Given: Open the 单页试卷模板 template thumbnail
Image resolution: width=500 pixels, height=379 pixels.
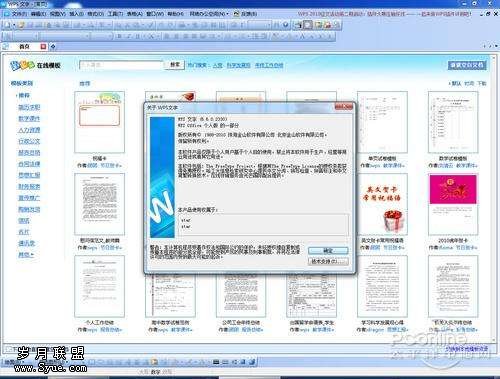Looking at the screenshot, I should [382, 122].
